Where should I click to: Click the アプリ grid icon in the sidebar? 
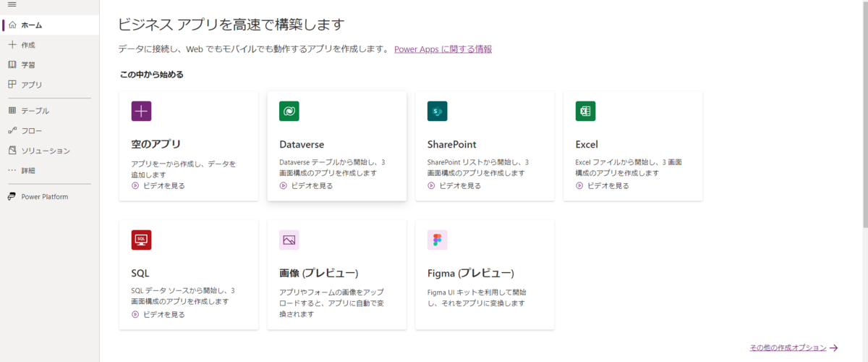pos(12,84)
